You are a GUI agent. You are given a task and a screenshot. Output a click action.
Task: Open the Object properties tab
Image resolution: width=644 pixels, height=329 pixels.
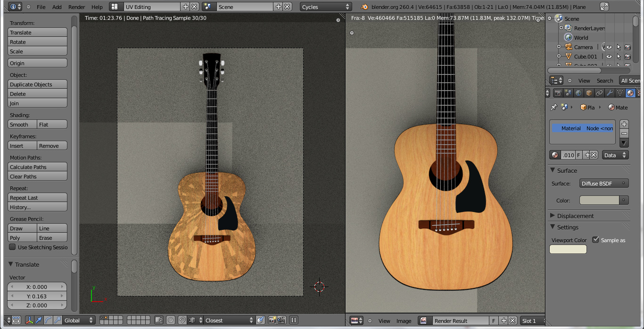[x=589, y=93]
